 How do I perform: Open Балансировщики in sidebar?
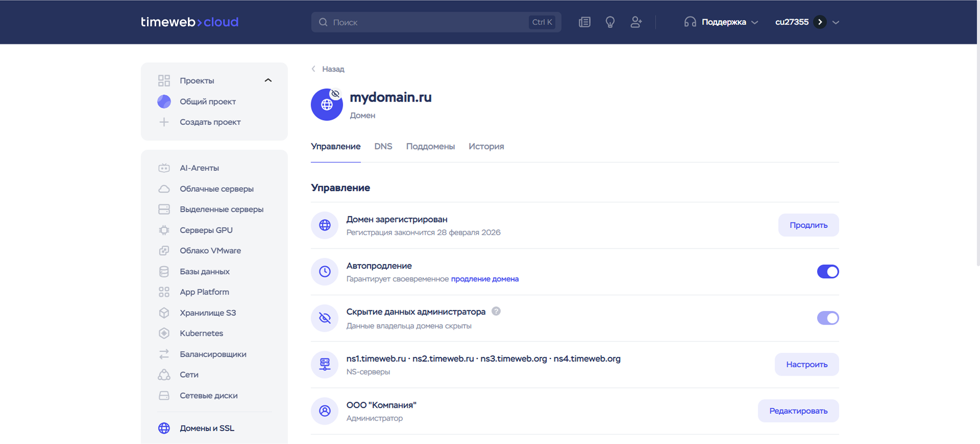[x=212, y=354]
